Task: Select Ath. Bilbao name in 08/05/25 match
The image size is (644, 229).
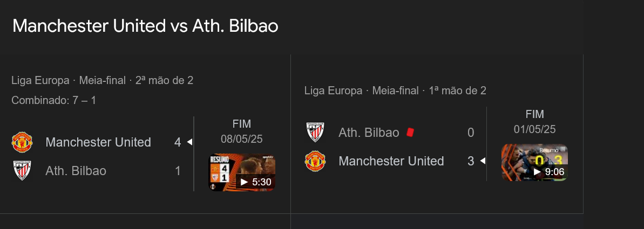Action: tap(76, 171)
